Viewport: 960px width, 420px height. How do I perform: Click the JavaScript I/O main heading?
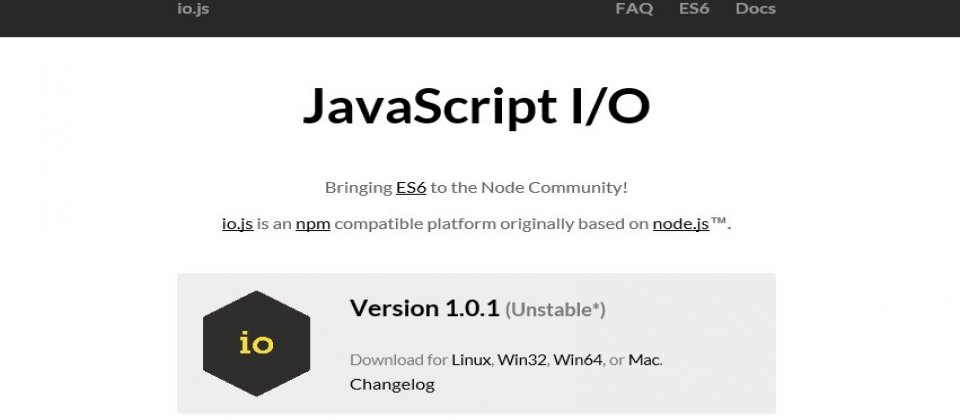[x=476, y=107]
